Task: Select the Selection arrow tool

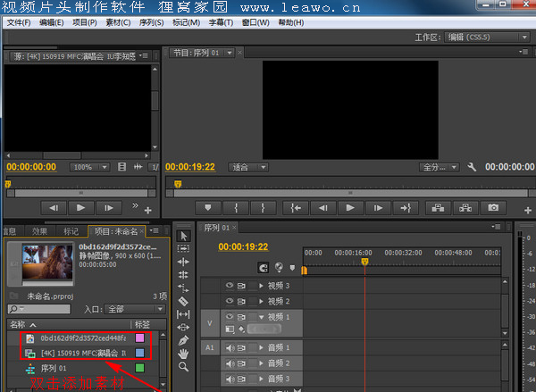Action: [183, 236]
